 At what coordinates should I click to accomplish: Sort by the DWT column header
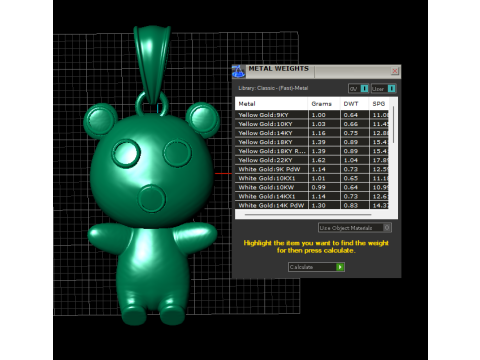point(355,104)
